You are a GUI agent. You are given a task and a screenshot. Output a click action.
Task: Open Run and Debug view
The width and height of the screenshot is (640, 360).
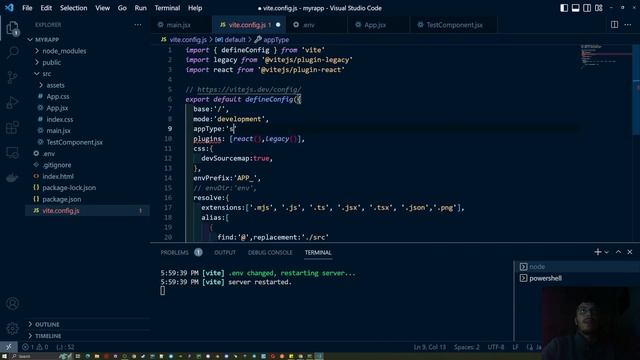(x=13, y=102)
